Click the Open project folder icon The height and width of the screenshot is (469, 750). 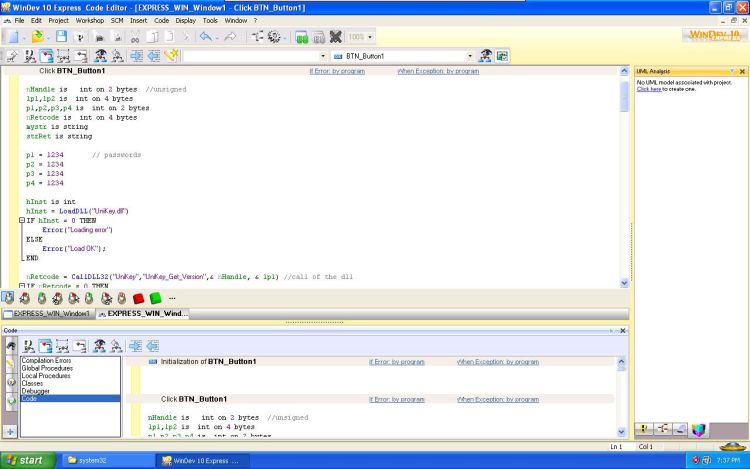click(37, 37)
